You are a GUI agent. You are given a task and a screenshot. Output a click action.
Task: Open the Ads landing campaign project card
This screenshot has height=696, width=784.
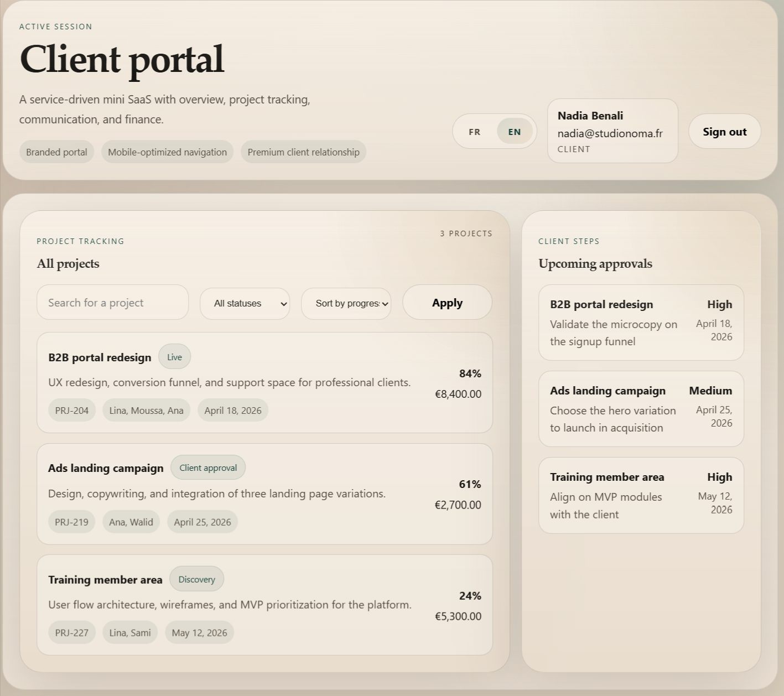[x=264, y=494]
